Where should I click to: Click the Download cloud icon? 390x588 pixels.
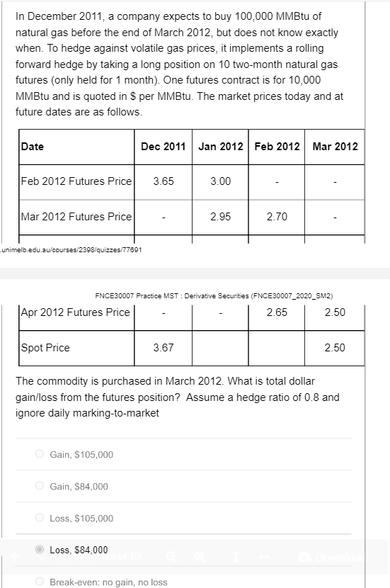point(304,557)
